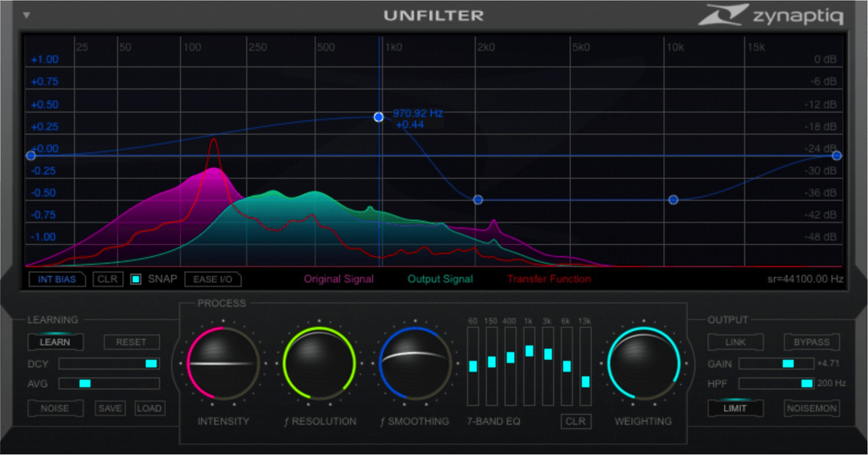This screenshot has width=868, height=455.
Task: Enable the INT BIAS mode button
Action: tap(56, 279)
